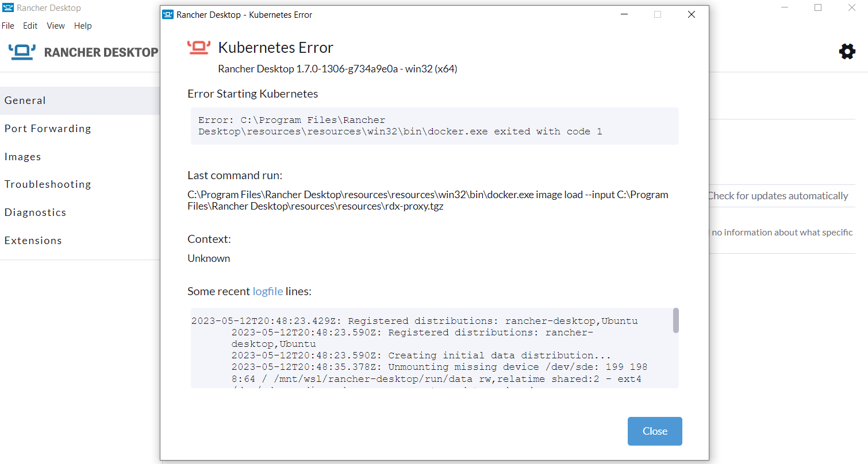Open settings via the gear icon

click(x=847, y=51)
